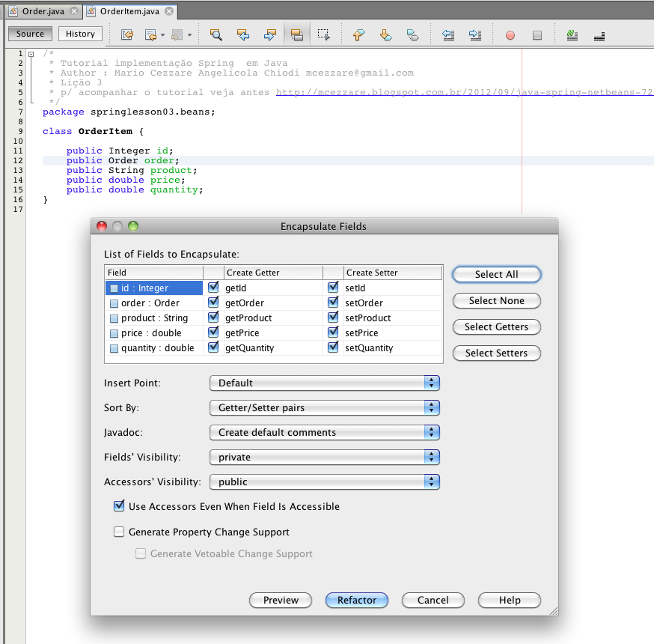Uncheck Create Getter for getPrice
This screenshot has height=644, width=654.
pos(213,332)
